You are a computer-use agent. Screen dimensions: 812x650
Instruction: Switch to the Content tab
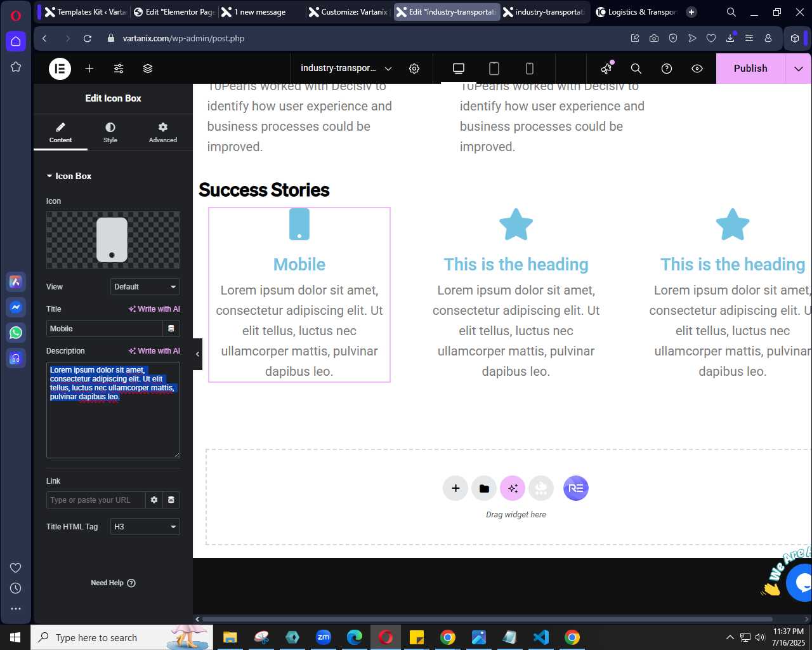click(x=60, y=133)
